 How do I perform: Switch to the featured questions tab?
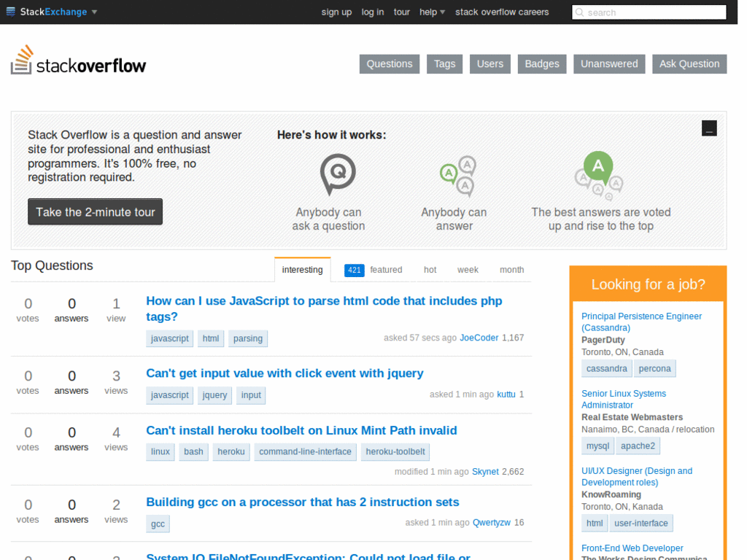coord(386,270)
